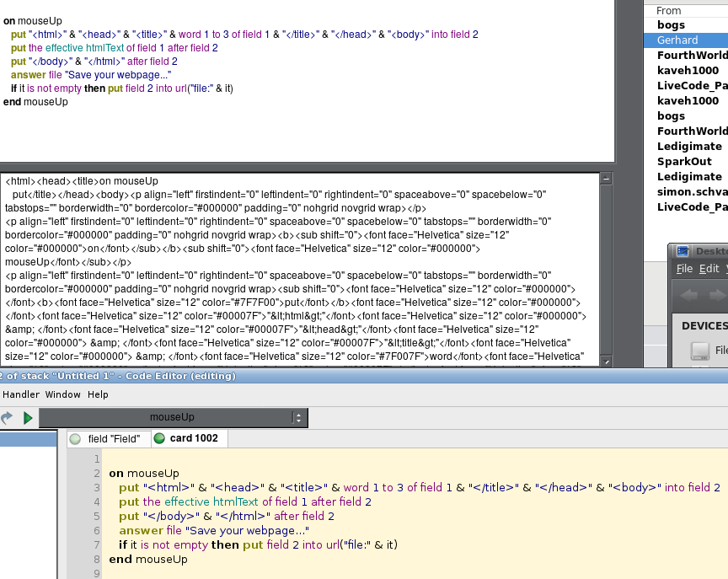Click the file manager back arrow
Viewport: 728px width, 579px height.
click(690, 294)
